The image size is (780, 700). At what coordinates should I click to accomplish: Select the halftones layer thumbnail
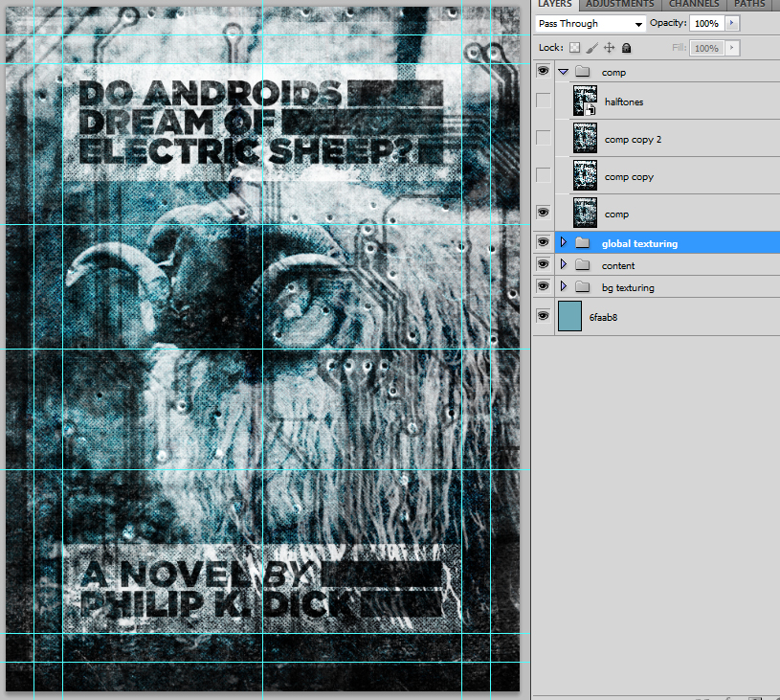(585, 101)
